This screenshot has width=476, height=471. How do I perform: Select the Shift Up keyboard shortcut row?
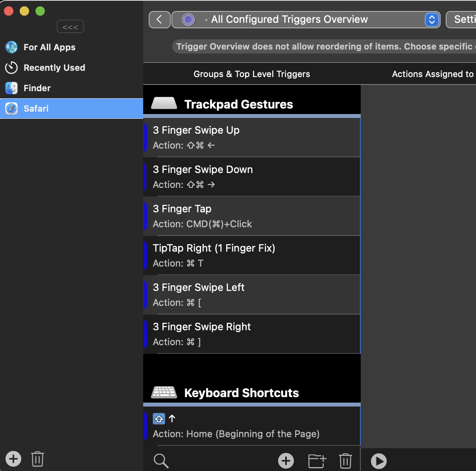tap(252, 426)
